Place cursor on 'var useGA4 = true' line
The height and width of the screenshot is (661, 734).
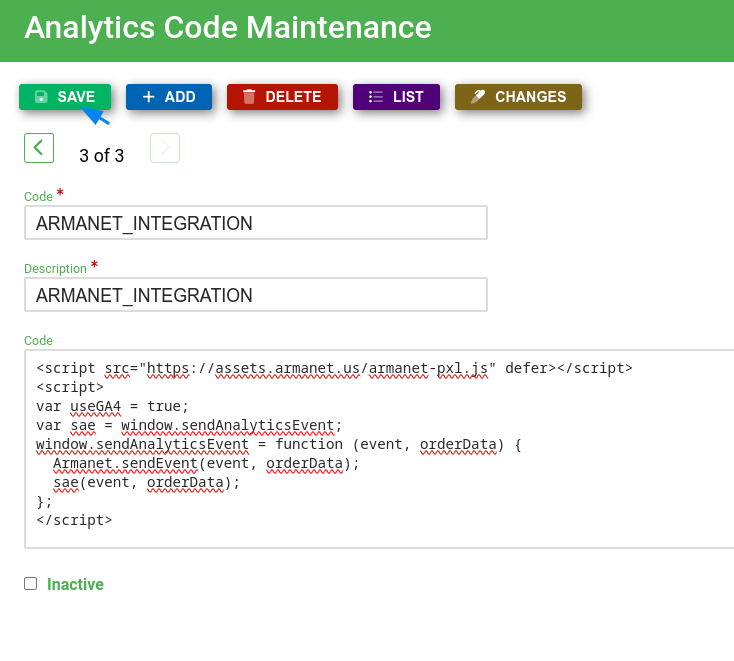coord(112,406)
